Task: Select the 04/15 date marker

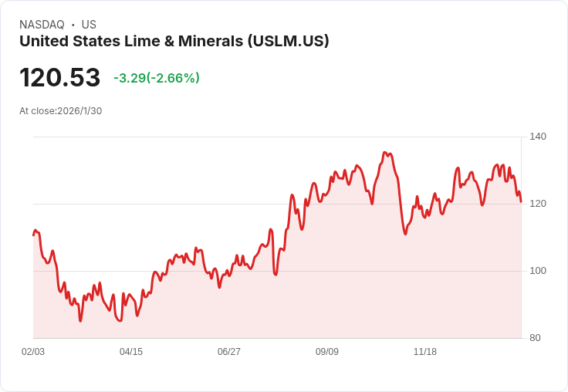Action: point(131,352)
